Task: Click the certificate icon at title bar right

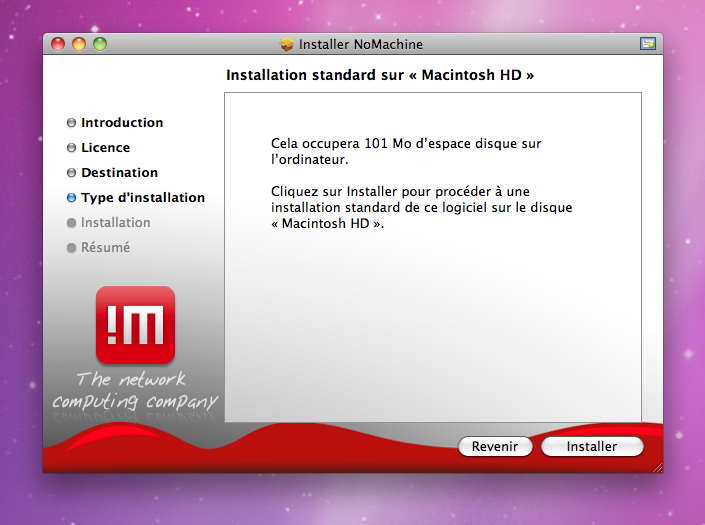Action: 648,44
